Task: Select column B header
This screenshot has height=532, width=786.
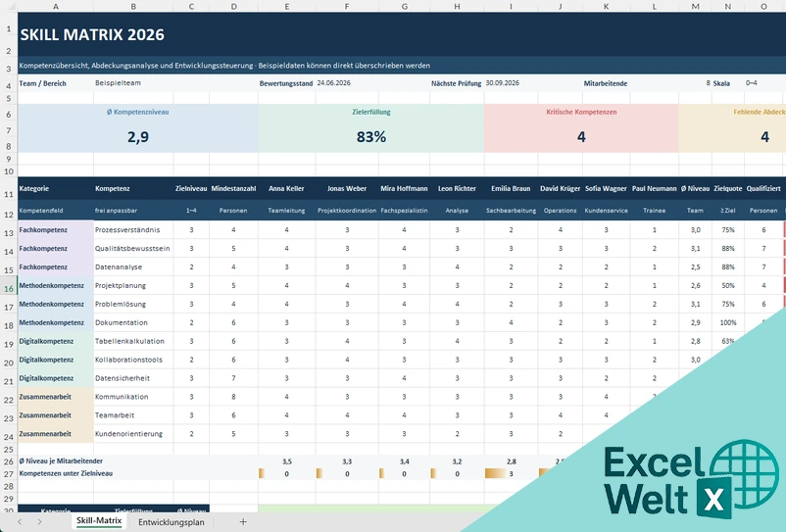Action: pyautogui.click(x=133, y=6)
